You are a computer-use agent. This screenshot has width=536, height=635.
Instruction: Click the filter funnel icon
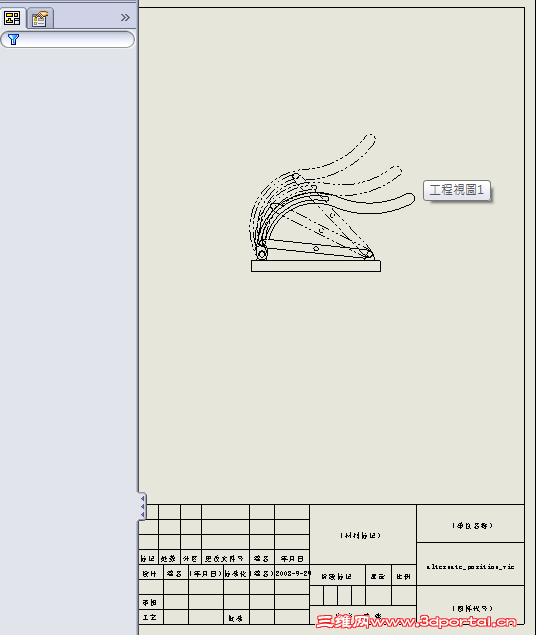pos(13,39)
